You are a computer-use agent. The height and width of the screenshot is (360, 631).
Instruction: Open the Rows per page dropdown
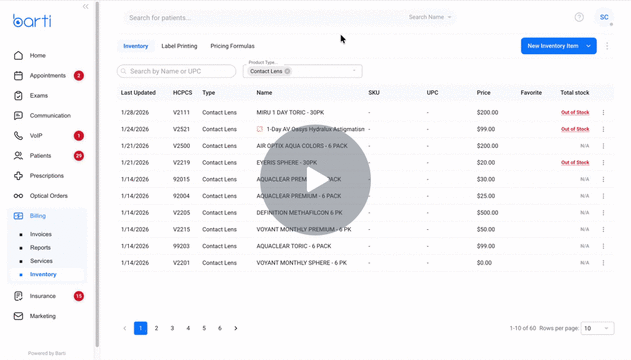(598, 328)
